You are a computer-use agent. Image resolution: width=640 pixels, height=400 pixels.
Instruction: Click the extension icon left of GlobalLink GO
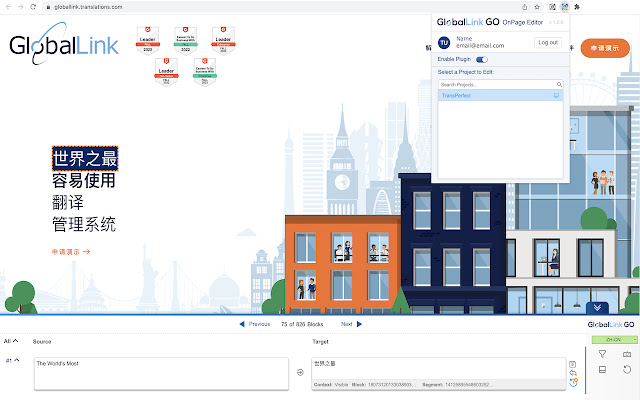tap(552, 7)
